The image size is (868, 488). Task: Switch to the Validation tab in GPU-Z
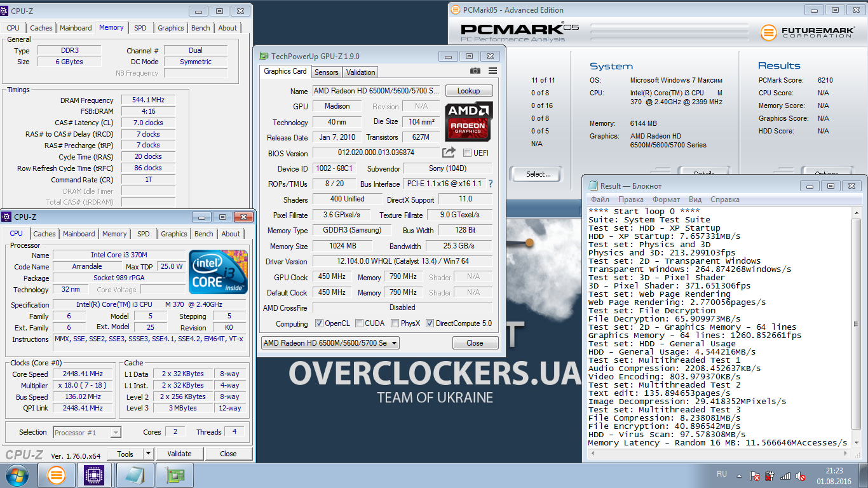pos(361,72)
